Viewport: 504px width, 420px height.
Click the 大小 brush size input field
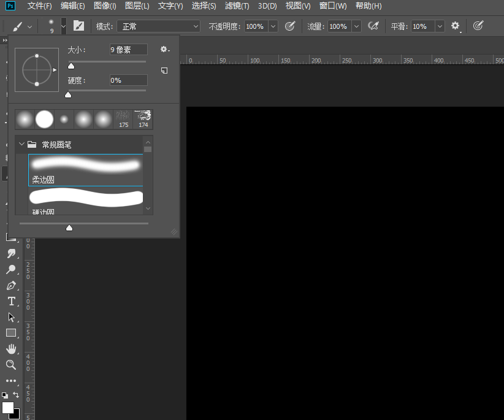(x=128, y=50)
